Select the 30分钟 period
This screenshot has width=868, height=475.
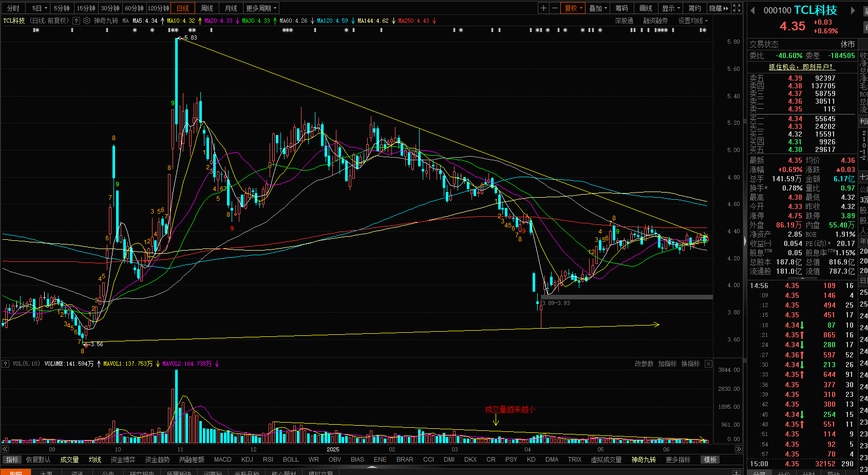pyautogui.click(x=110, y=8)
